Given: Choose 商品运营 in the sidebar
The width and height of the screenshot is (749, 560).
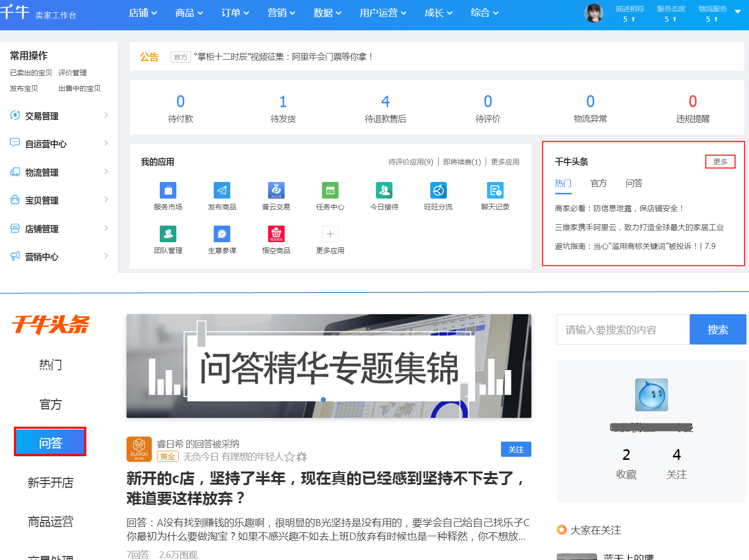Looking at the screenshot, I should coord(50,522).
